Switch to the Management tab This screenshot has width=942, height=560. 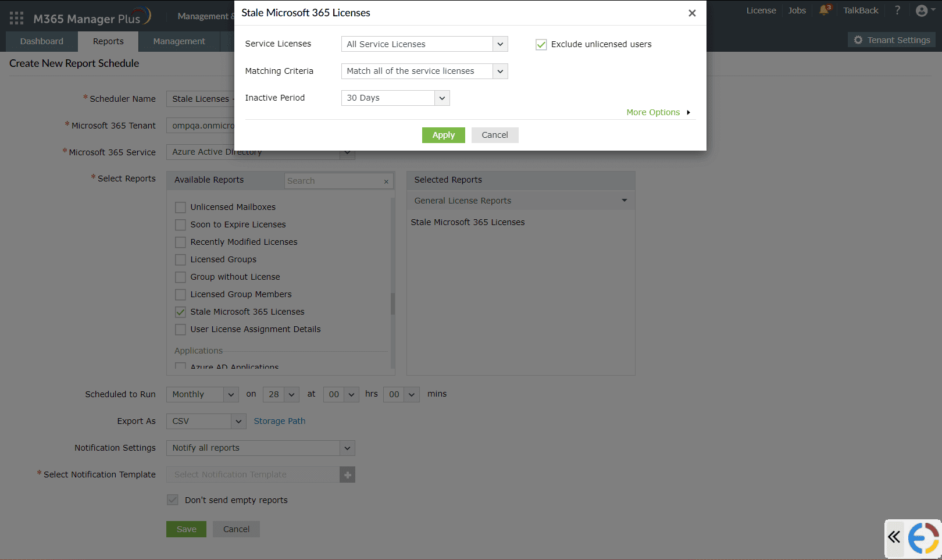[179, 41]
